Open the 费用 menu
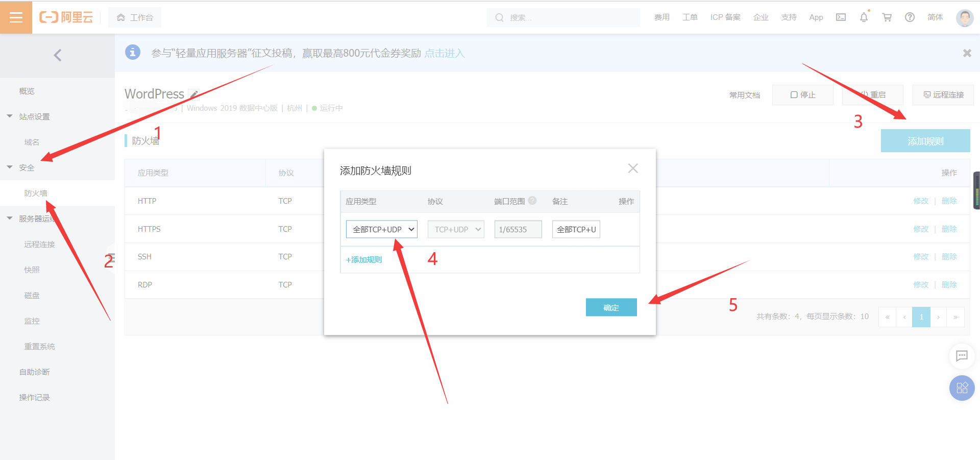The height and width of the screenshot is (460, 980). point(661,17)
